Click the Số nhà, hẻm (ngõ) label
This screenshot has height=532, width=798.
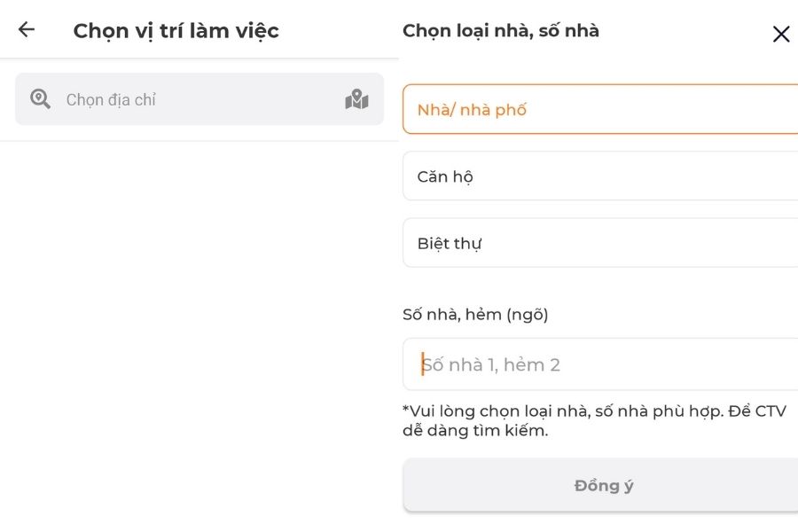click(475, 314)
